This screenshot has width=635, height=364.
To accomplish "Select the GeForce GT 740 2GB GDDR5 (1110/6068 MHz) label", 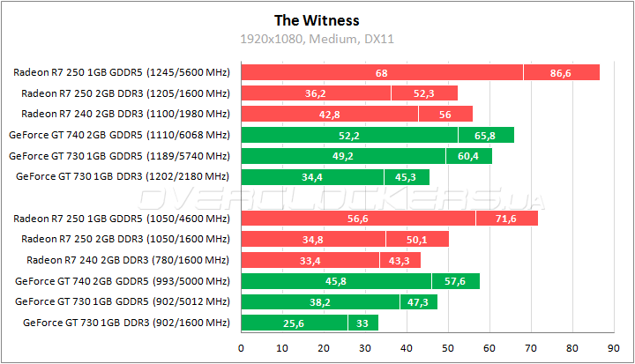I will (119, 135).
